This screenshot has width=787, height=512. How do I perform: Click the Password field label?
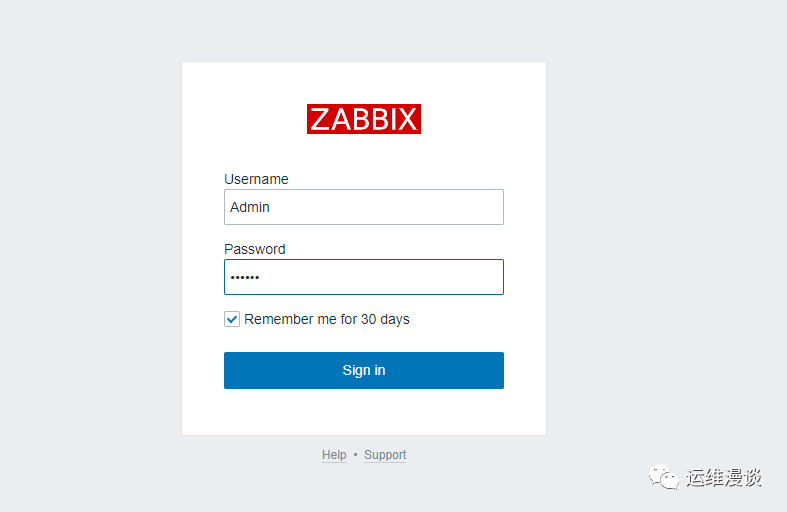254,249
